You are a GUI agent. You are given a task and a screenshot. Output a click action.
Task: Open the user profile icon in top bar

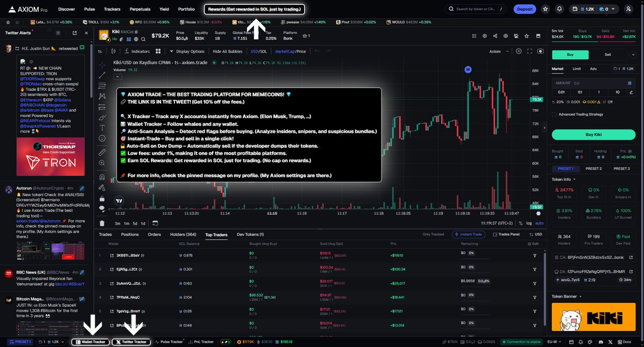pos(628,9)
